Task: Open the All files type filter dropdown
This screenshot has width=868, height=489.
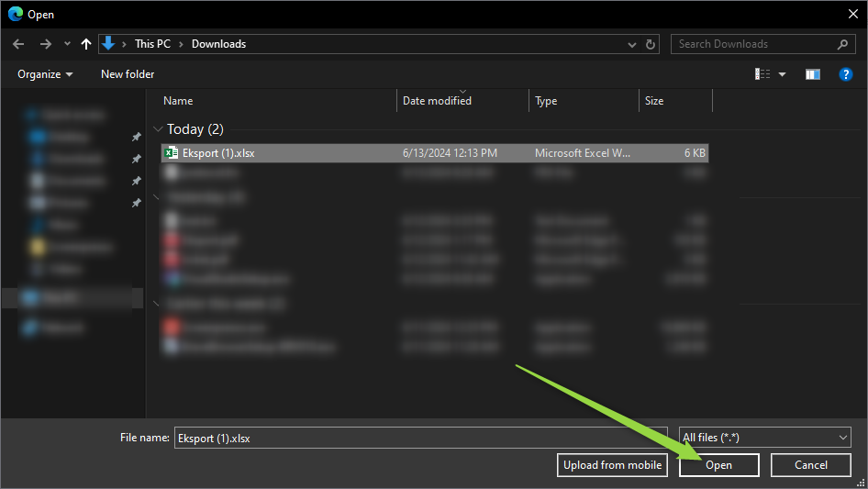Action: (x=764, y=438)
